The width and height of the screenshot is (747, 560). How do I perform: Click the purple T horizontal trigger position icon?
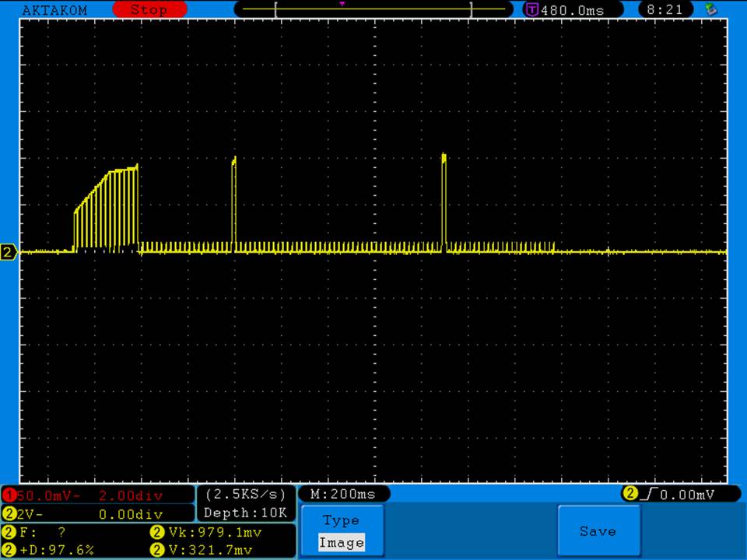pos(532,10)
